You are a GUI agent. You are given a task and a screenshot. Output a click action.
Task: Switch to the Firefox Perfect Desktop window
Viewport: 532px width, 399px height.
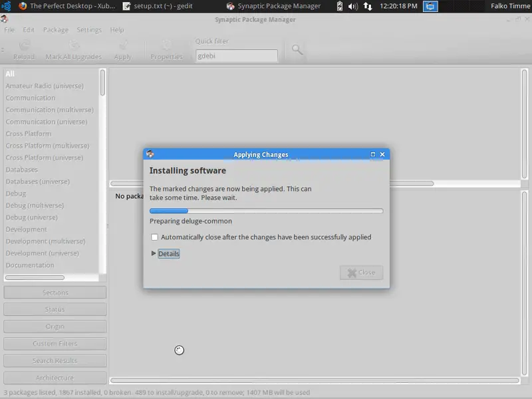click(x=67, y=6)
